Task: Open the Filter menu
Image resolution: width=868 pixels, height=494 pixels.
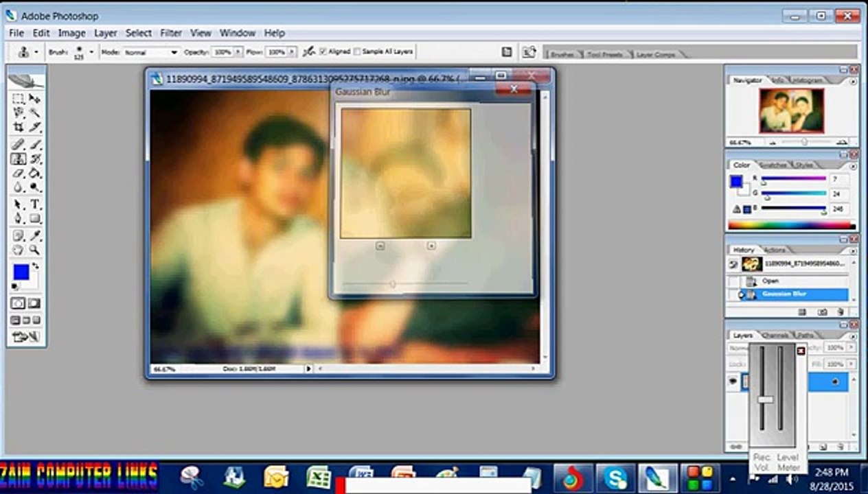Action: pyautogui.click(x=171, y=33)
